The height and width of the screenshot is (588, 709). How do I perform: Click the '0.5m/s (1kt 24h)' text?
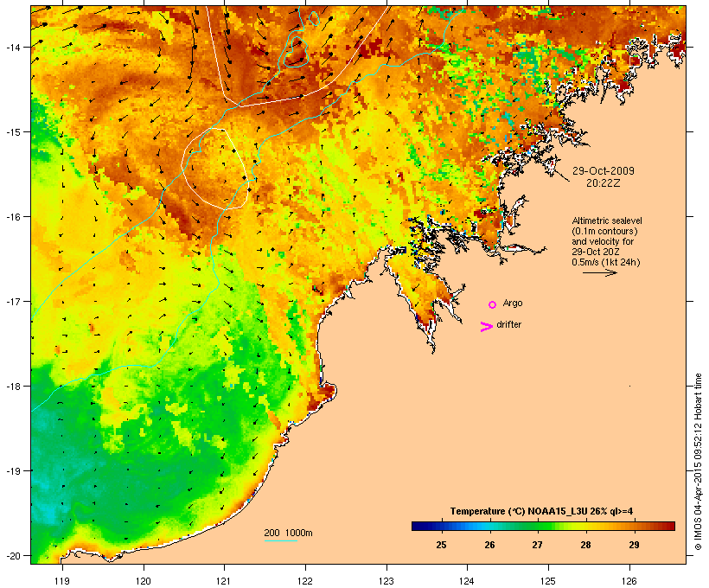606,262
